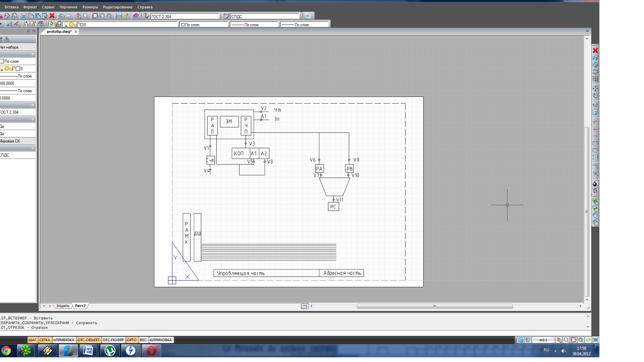Image resolution: width=644 pixels, height=362 pixels.
Task: Click the green regenerate icon in status bar
Action: coord(588,340)
